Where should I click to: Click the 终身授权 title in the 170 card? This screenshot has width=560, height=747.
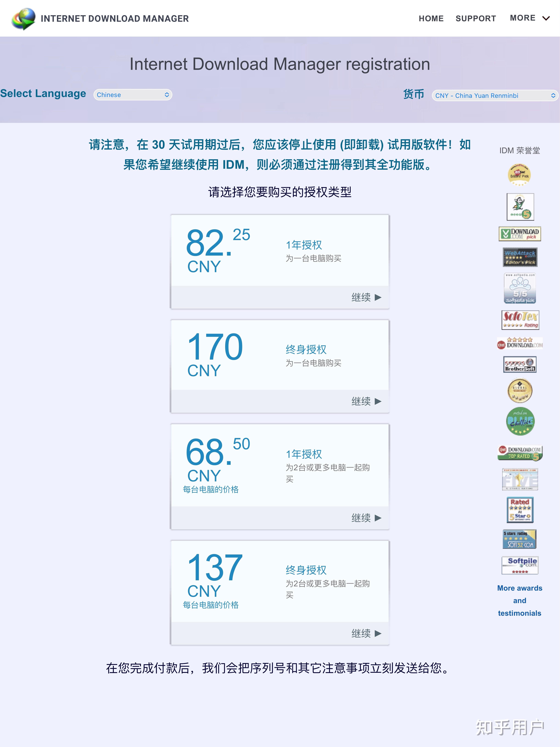(x=306, y=350)
